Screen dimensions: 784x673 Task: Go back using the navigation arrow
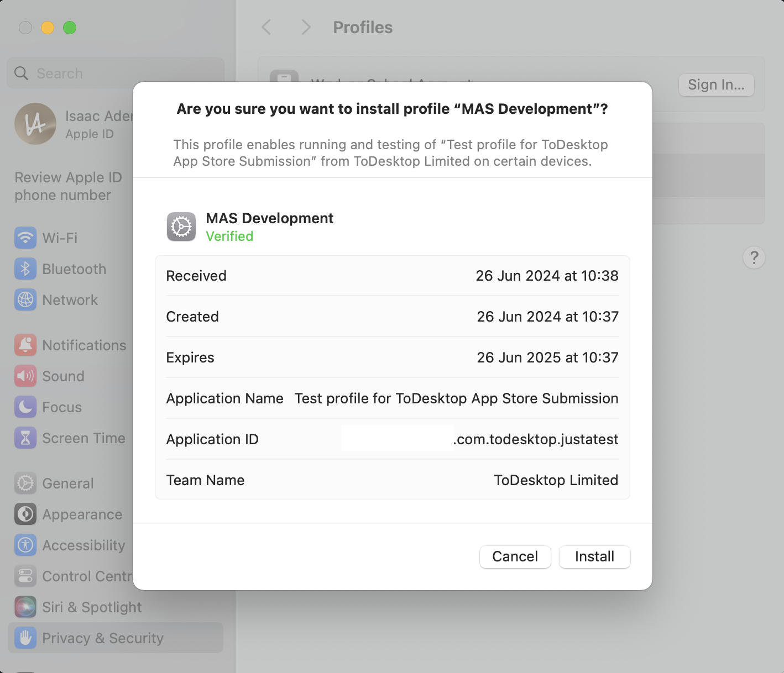point(266,27)
